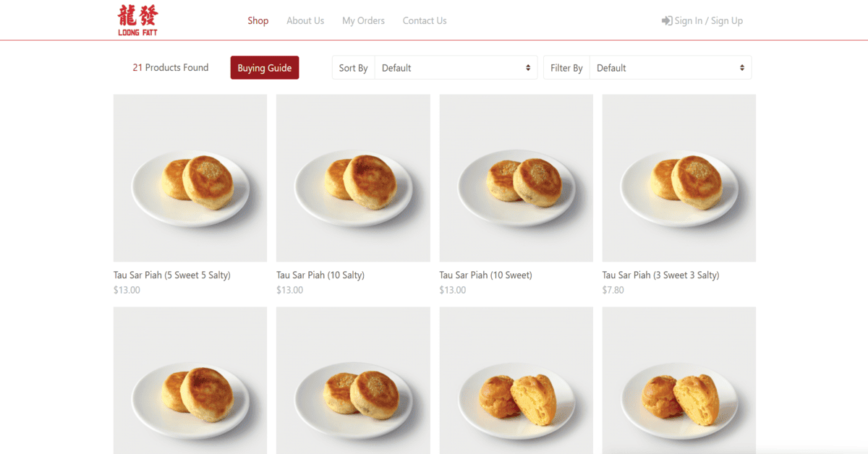Open the Sort By dropdown
The image size is (868, 454).
(x=456, y=68)
